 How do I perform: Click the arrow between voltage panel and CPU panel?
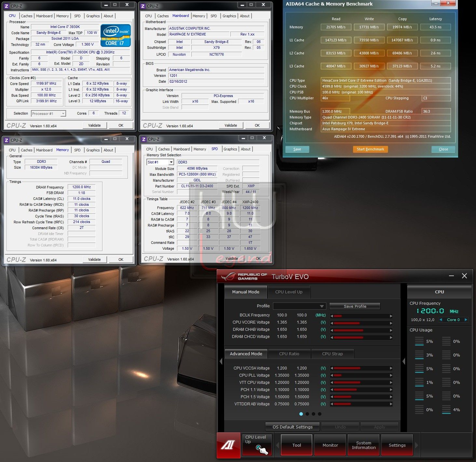pyautogui.click(x=404, y=361)
